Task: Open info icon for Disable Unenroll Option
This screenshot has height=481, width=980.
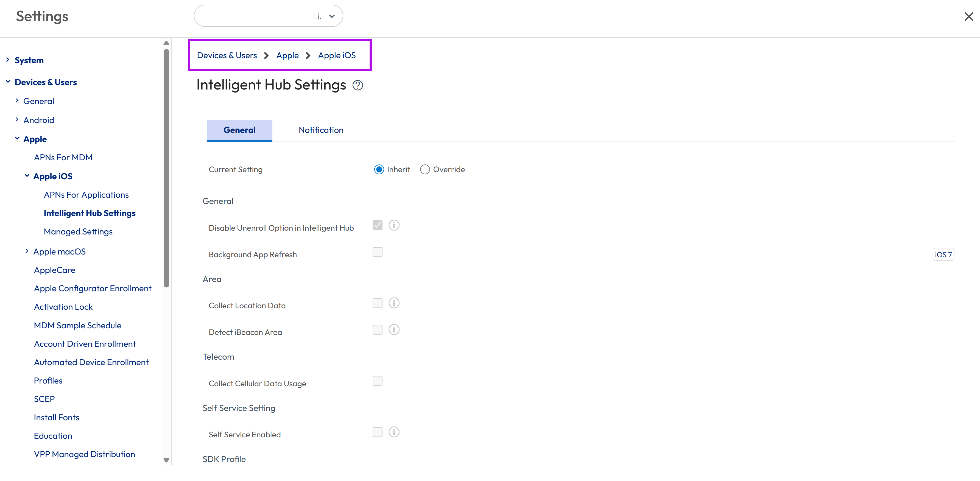Action: 394,225
